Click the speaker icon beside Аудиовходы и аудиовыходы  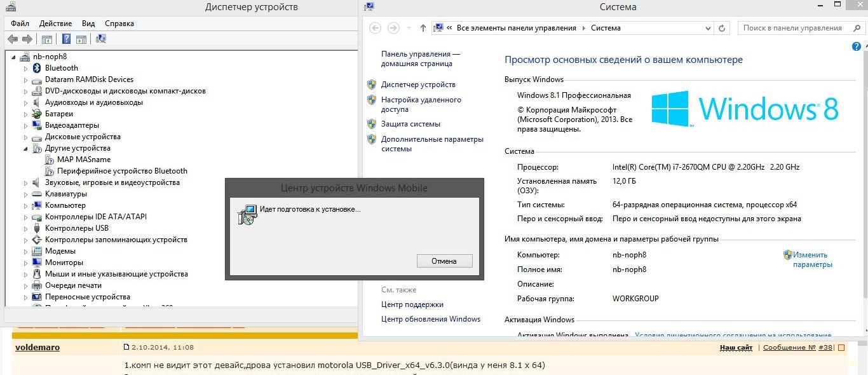[37, 102]
